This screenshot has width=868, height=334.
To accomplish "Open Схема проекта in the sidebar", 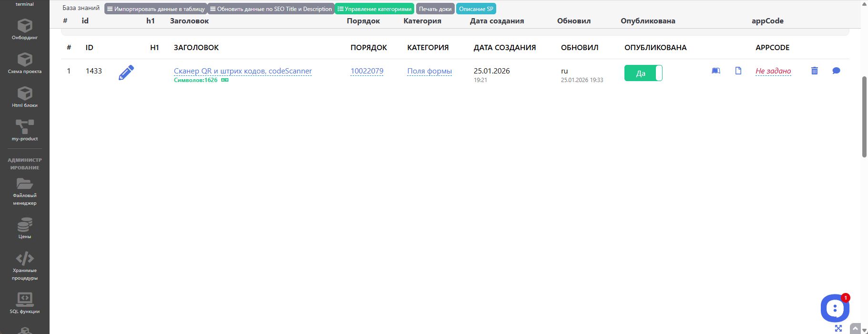I will 25,63.
